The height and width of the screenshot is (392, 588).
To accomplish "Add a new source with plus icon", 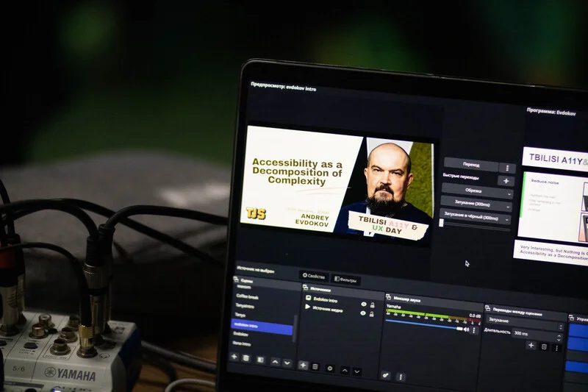I will pos(303,365).
